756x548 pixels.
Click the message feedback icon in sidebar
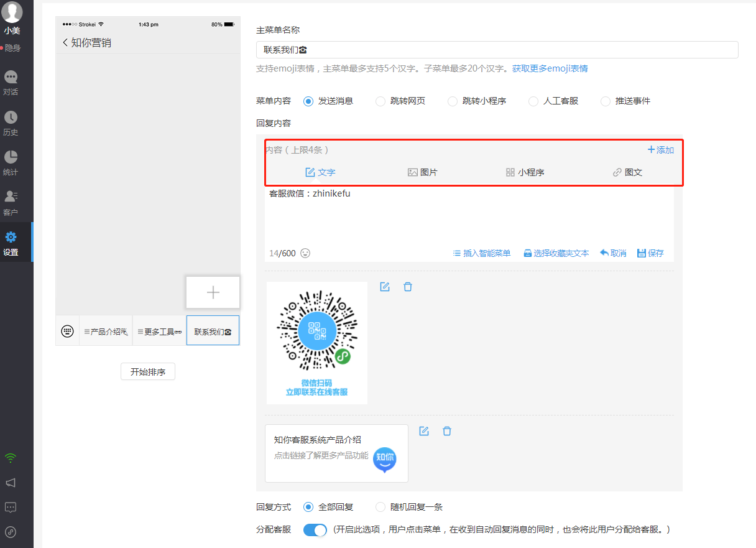11,507
